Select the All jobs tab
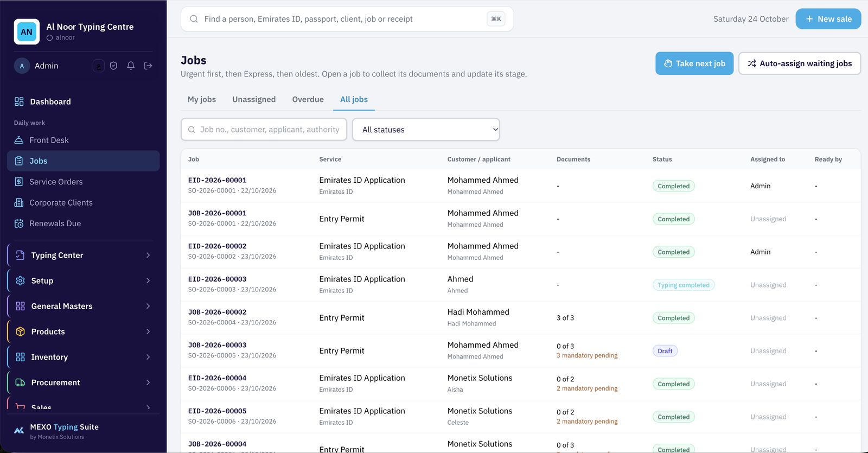The image size is (868, 453). [x=354, y=99]
